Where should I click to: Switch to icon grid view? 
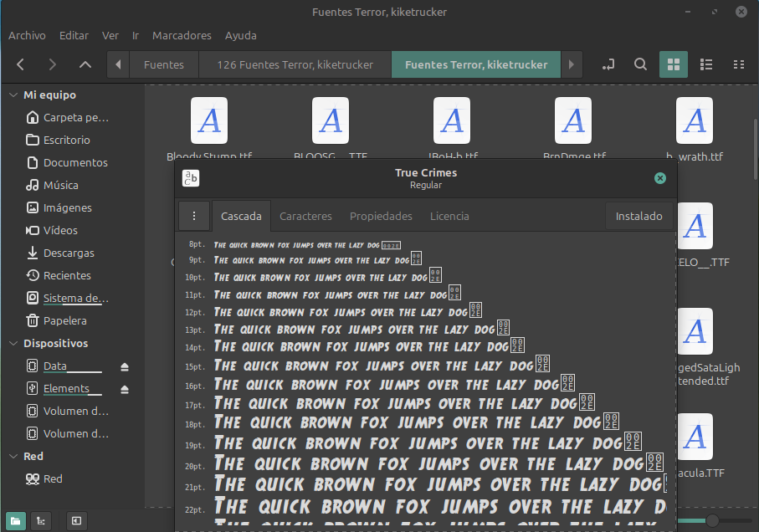coord(674,64)
